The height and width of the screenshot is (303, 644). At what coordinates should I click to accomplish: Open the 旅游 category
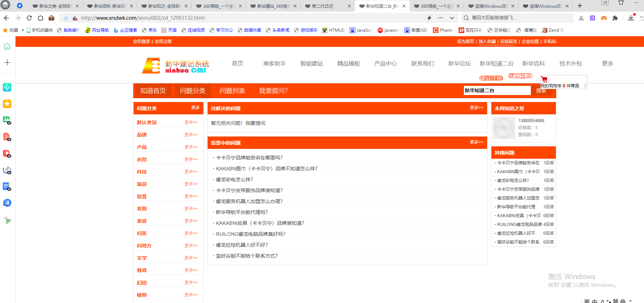click(x=142, y=184)
